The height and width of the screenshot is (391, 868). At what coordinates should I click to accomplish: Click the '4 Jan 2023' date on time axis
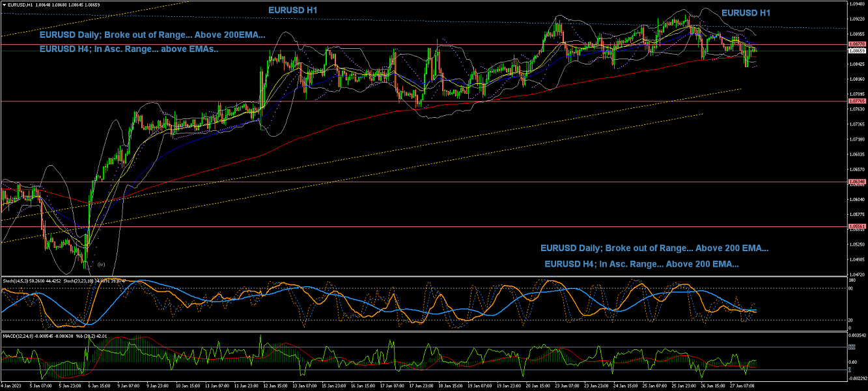tap(12, 386)
